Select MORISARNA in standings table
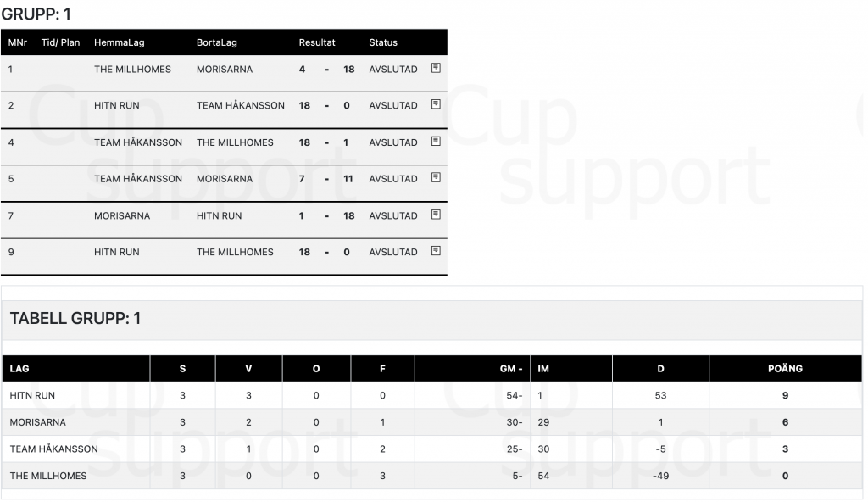Screen dimensions: 868x502 pos(37,422)
